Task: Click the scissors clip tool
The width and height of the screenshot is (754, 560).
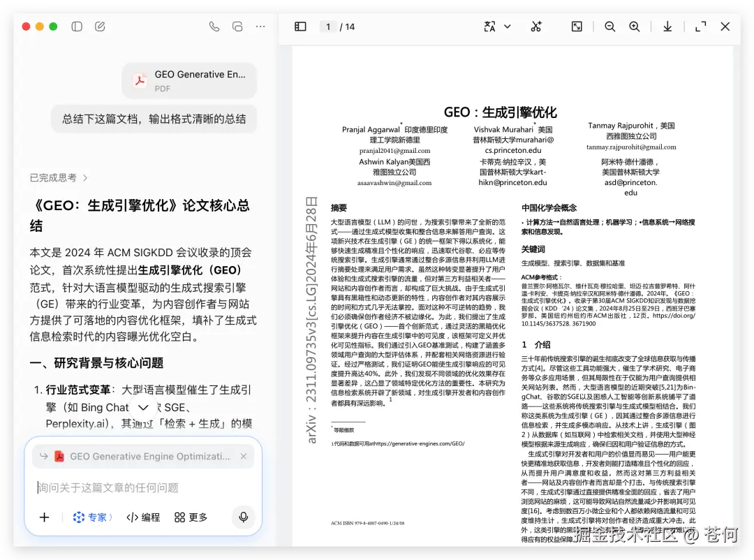Action: [536, 26]
